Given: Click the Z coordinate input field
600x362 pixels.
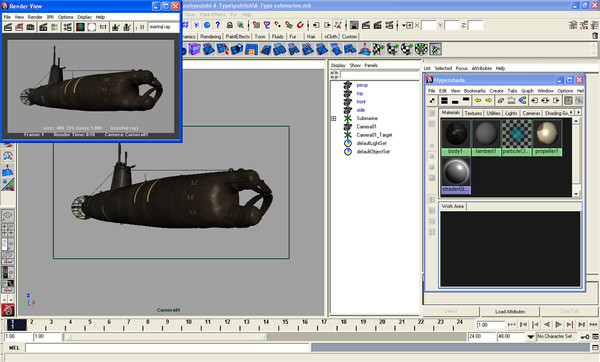Looking at the screenshot, I should (475, 25).
